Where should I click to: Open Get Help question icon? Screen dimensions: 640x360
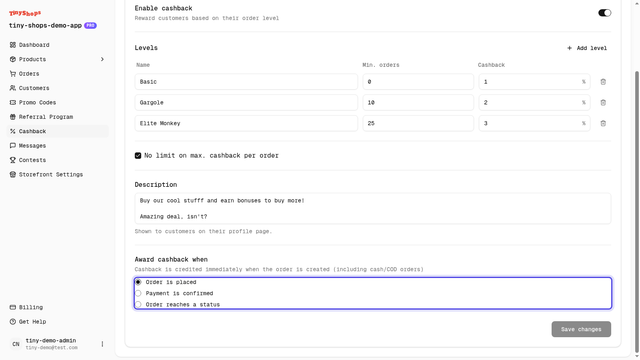coord(13,322)
